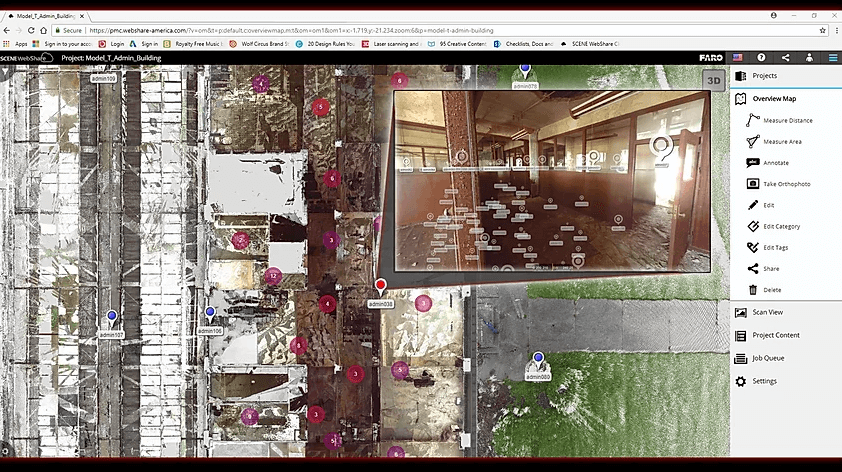This screenshot has width=842, height=472.
Task: Open the user account icon in header
Action: pyautogui.click(x=809, y=57)
